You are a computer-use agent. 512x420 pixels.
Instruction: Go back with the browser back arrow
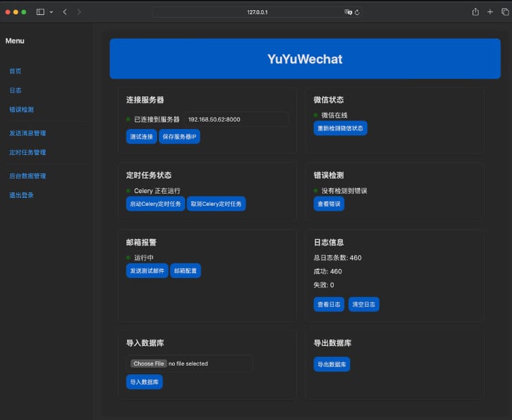[65, 12]
